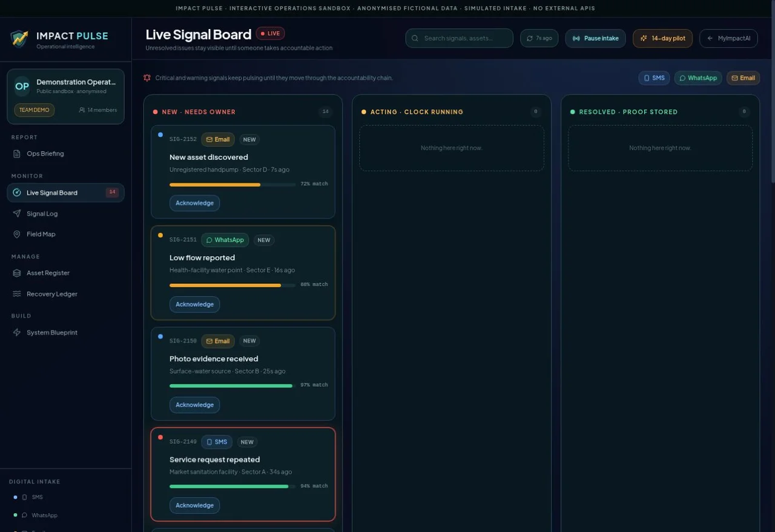Screen dimensions: 775x532
Task: Go to Signal Log page
Action: tap(65, 214)
